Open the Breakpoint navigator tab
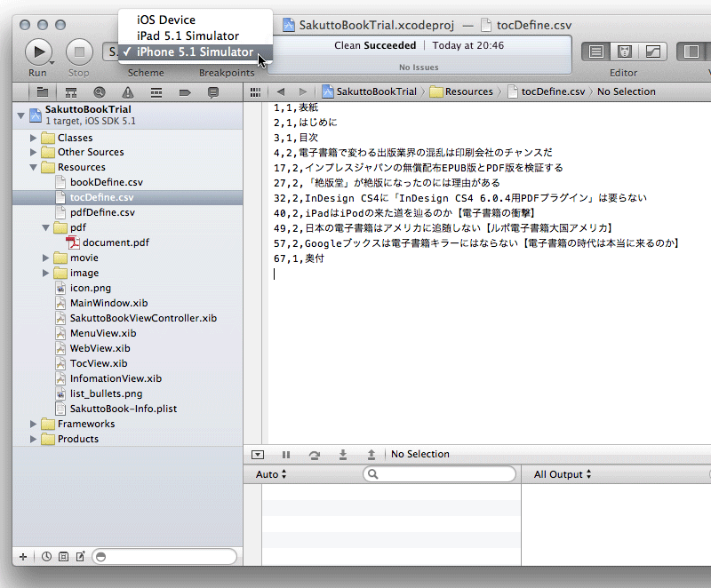This screenshot has height=588, width=711. click(185, 92)
